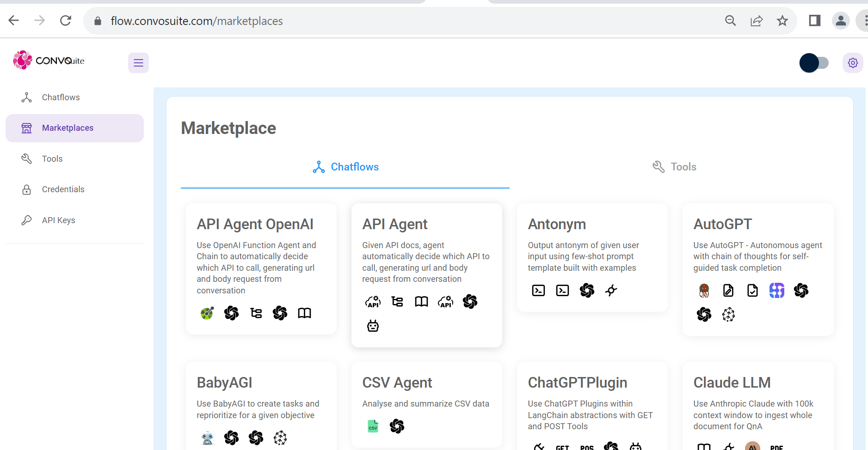Click the OpenAI icon in Antonym card

587,290
